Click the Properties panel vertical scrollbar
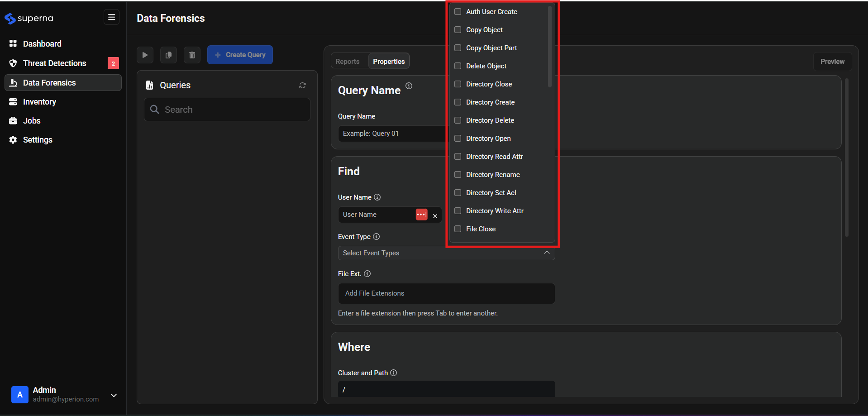The width and height of the screenshot is (868, 416). coord(846,158)
